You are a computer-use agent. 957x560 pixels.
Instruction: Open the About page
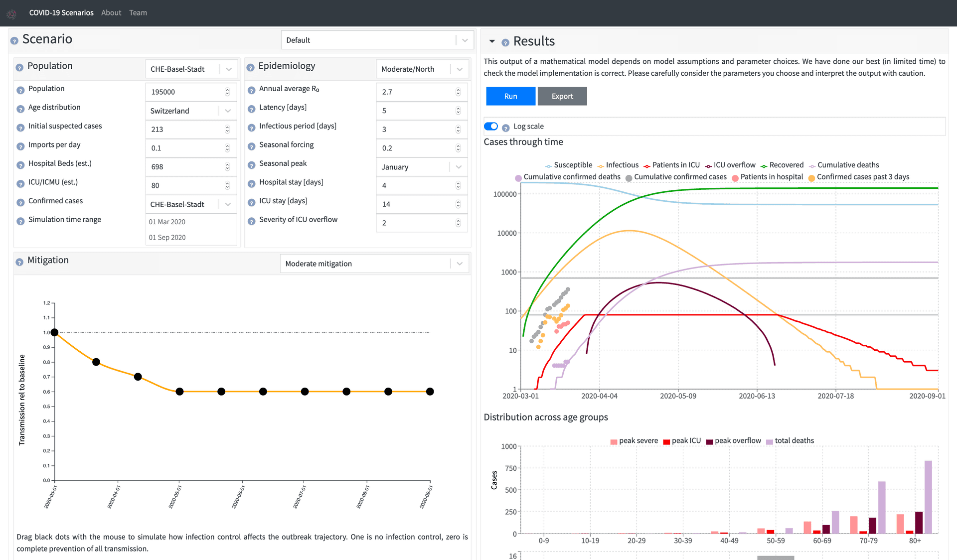111,13
